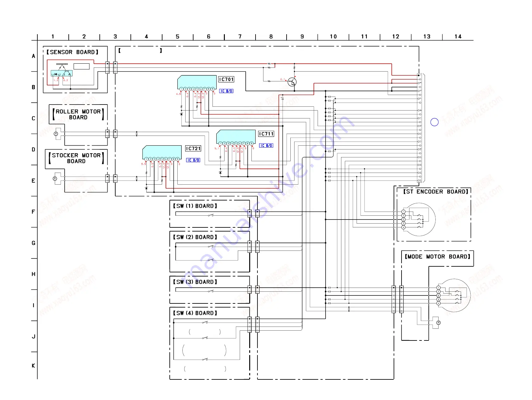Image resolution: width=532 pixels, height=400 pixels.
Task: Click the zener diode below IC701
Action: click(x=181, y=114)
